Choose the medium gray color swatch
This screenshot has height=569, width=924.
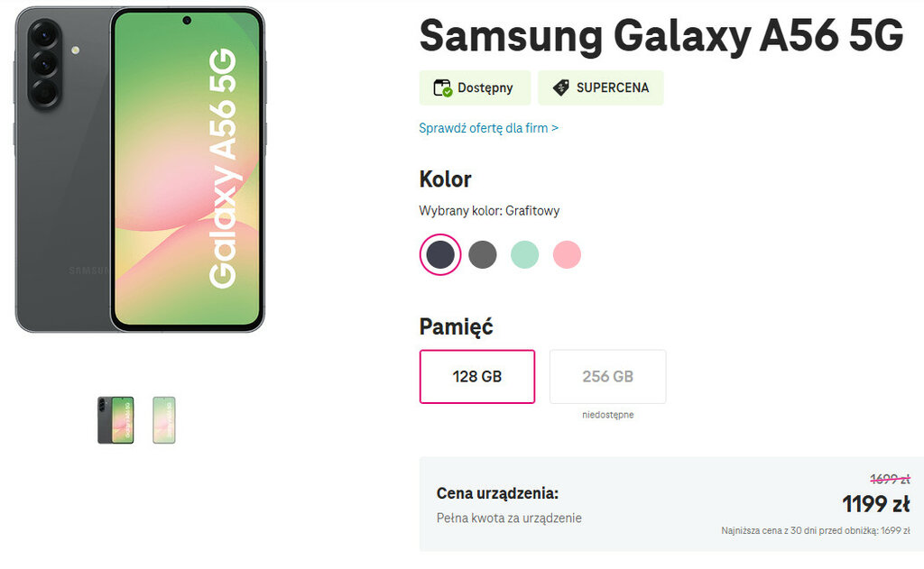(x=483, y=254)
